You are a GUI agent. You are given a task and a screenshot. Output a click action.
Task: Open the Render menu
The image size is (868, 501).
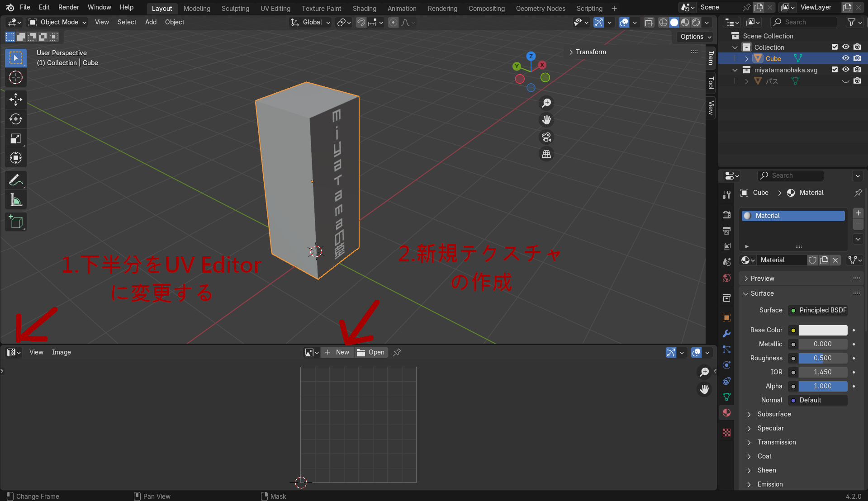[x=69, y=7]
